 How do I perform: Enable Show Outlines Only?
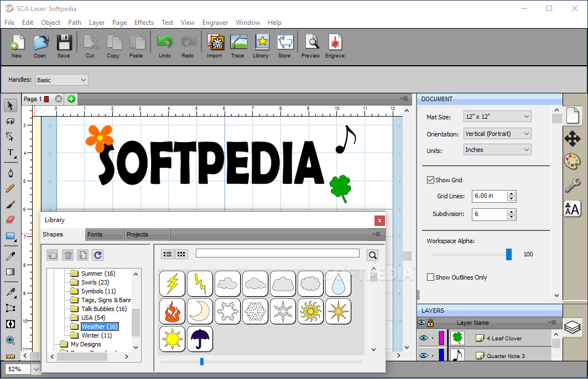(x=430, y=277)
